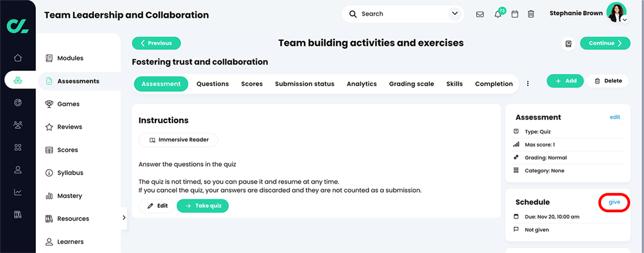Switch to the Questions tab

pos(212,83)
